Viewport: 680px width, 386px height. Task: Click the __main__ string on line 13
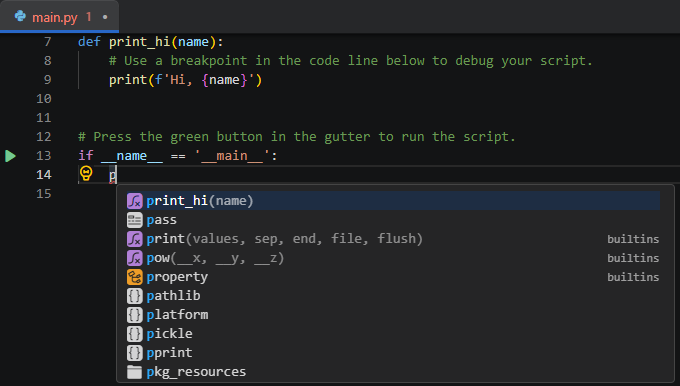pyautogui.click(x=232, y=156)
